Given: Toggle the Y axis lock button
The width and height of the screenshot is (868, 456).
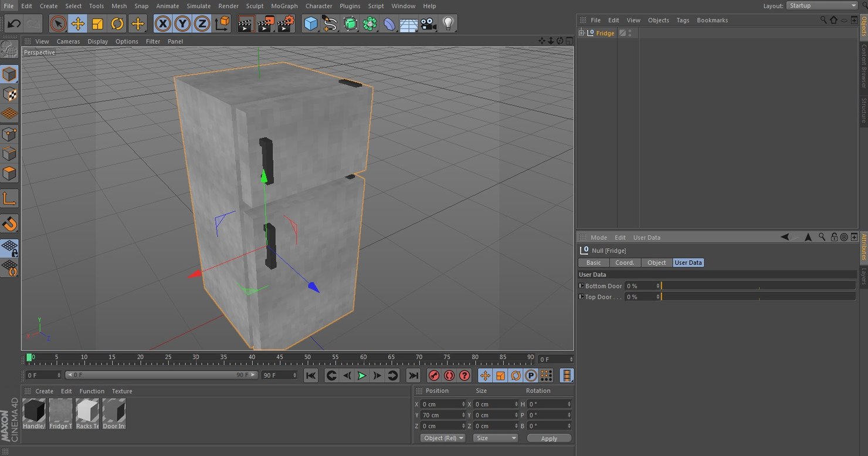Looking at the screenshot, I should (183, 23).
